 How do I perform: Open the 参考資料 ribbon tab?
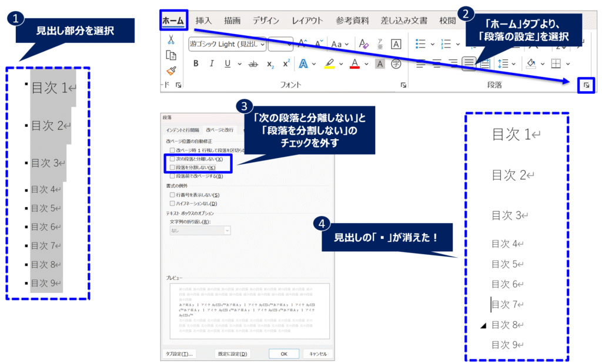click(352, 21)
